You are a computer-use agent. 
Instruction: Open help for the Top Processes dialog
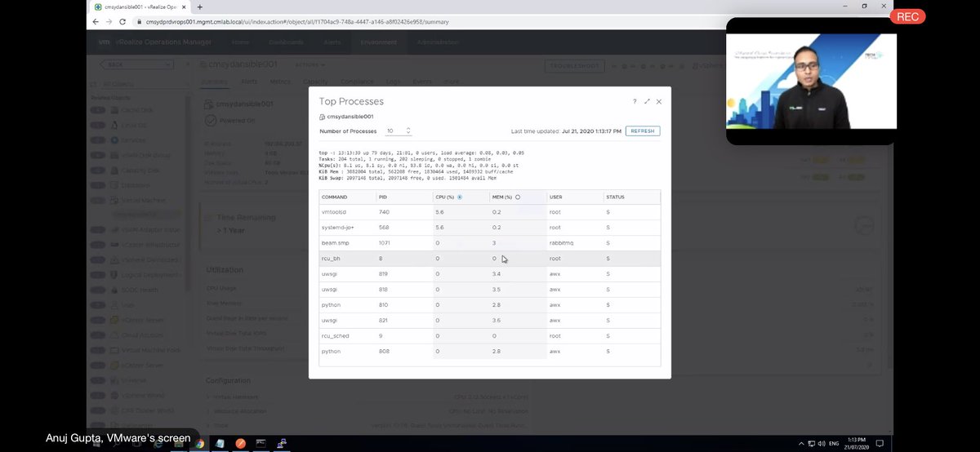pos(635,102)
